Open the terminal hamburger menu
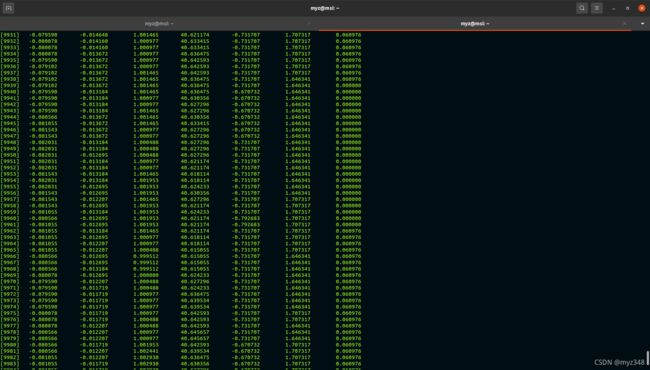 [x=597, y=8]
